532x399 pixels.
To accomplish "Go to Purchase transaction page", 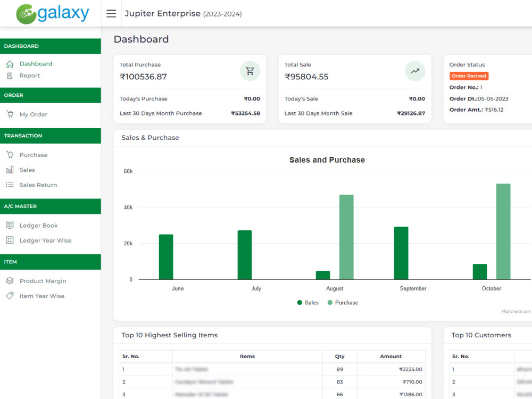I will (33, 155).
